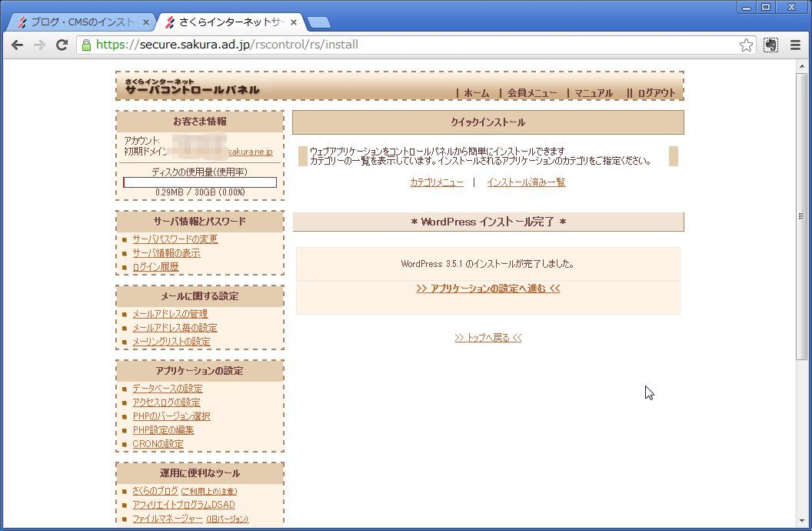This screenshot has width=812, height=531.
Task: Close the さくらインターネット tab
Action: click(294, 22)
